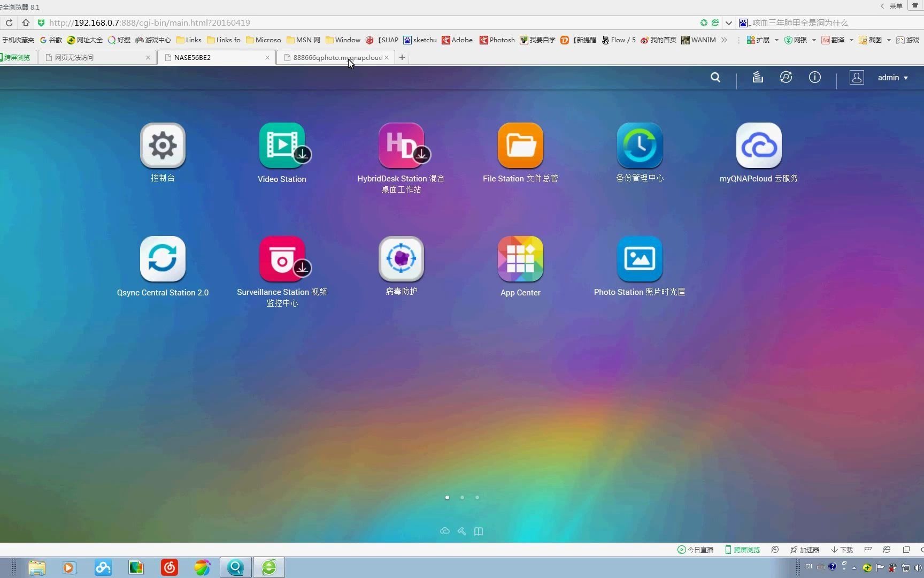Open event notifications info icon
This screenshot has height=578, width=924.
[x=815, y=78]
